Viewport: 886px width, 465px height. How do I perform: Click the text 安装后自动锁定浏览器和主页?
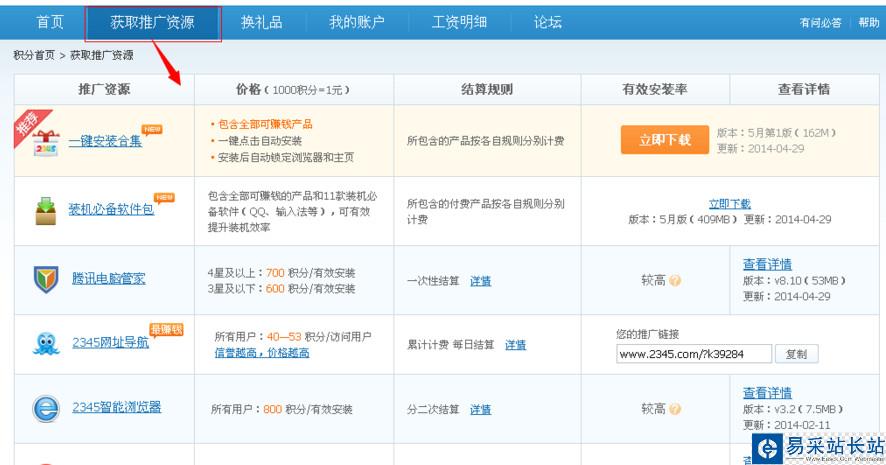[x=286, y=158]
